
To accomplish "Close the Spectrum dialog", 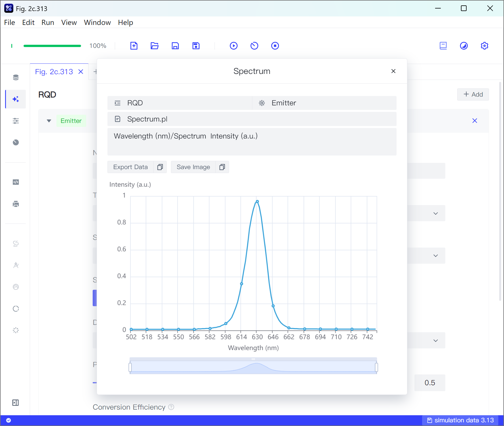I will click(x=393, y=71).
